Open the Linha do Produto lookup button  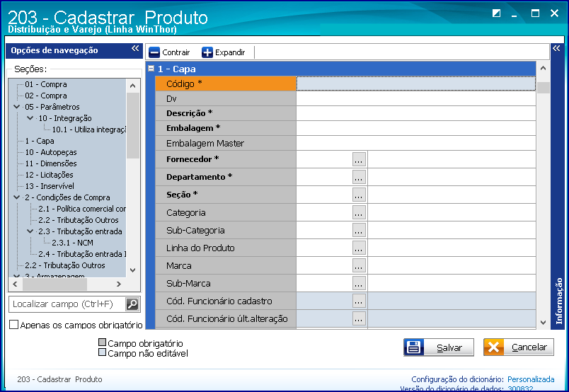[x=359, y=248]
